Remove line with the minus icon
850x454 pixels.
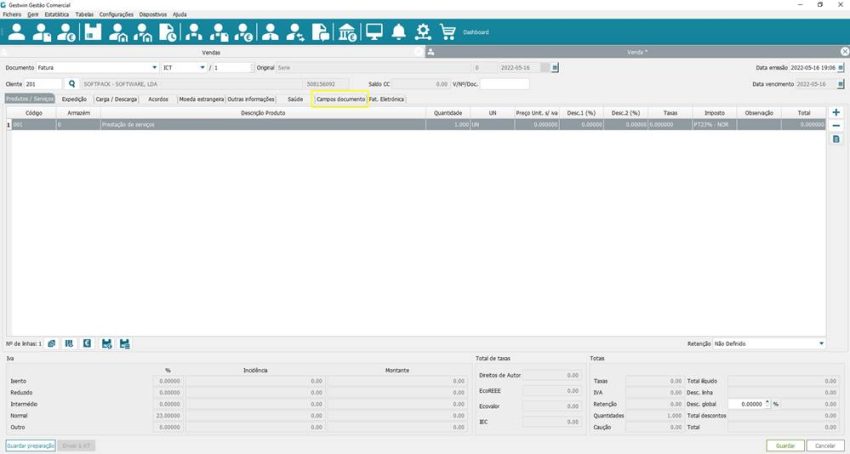point(836,126)
